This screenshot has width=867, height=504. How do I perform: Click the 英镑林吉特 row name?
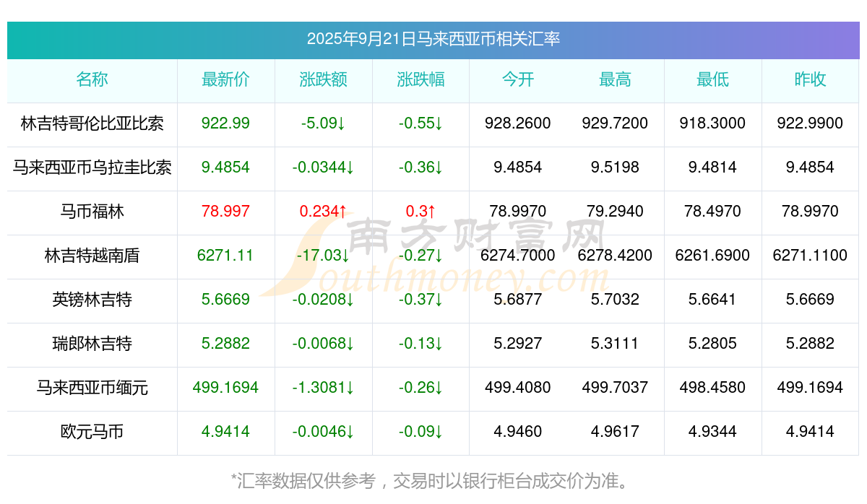pyautogui.click(x=92, y=300)
